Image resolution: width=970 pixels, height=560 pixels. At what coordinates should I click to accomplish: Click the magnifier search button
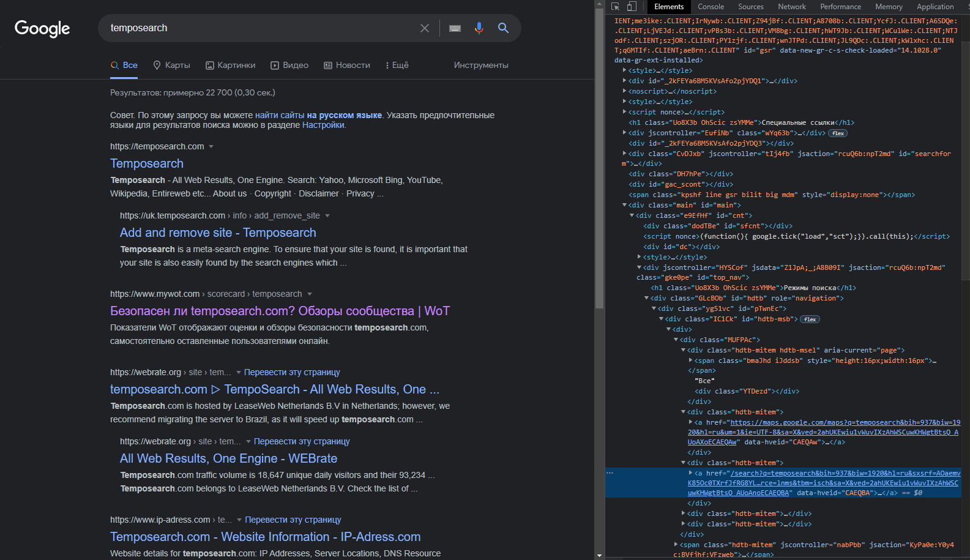tap(503, 28)
